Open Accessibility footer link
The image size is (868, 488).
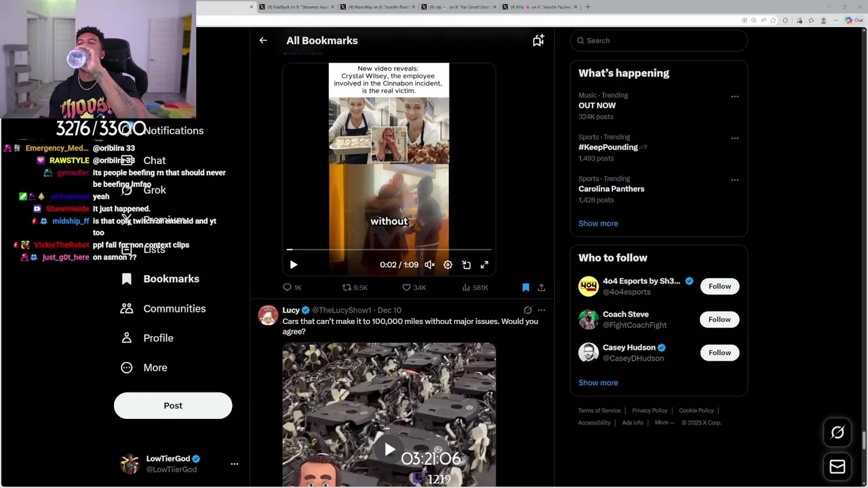click(595, 423)
